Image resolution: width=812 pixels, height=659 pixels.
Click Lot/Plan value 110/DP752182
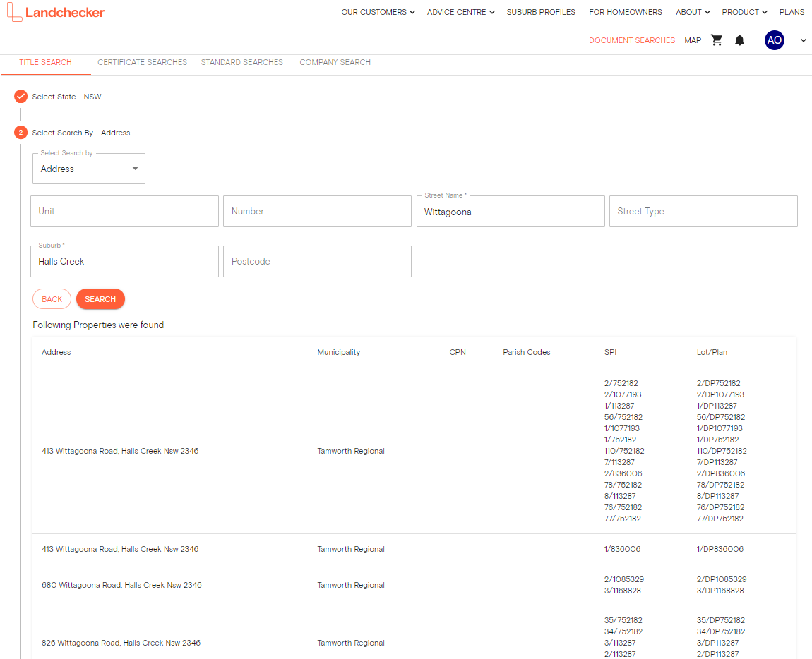tap(722, 451)
